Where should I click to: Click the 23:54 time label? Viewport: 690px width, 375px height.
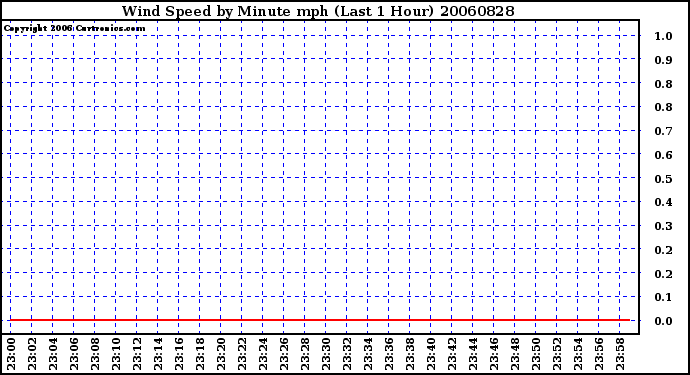click(578, 354)
